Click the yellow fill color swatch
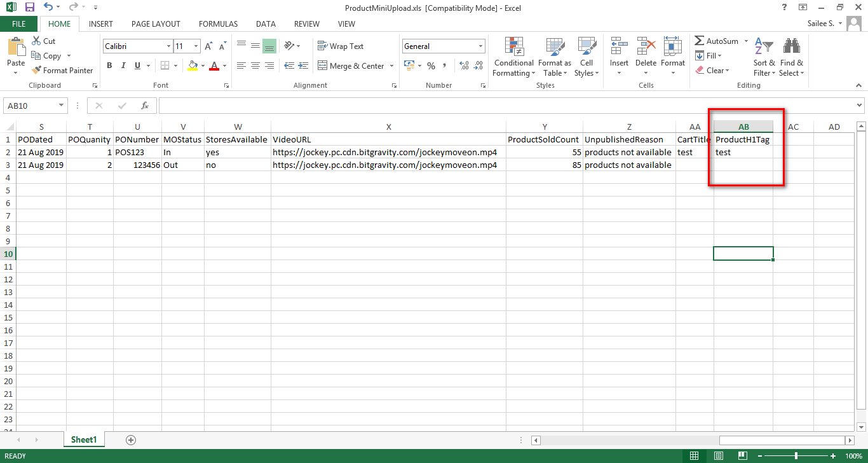 [193, 66]
